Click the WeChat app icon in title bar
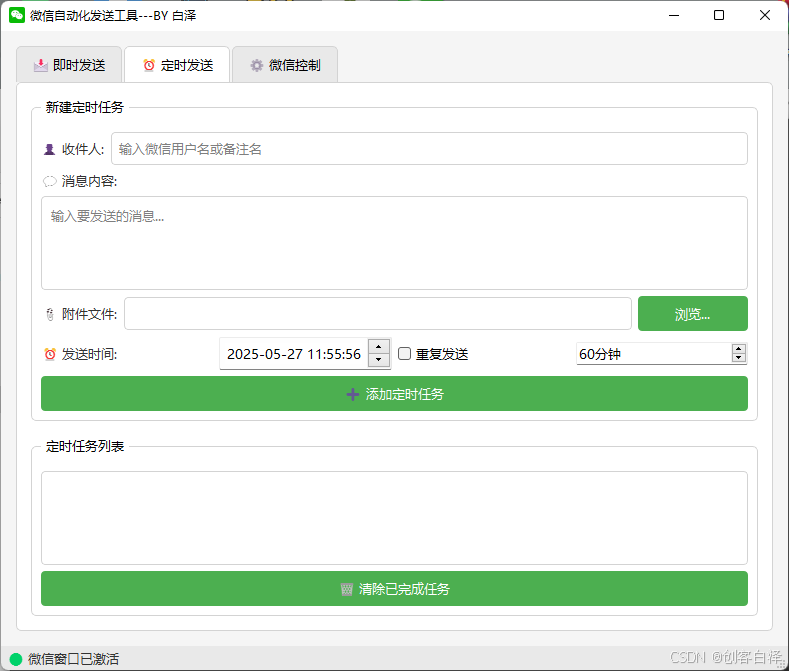The height and width of the screenshot is (671, 789). 17,15
